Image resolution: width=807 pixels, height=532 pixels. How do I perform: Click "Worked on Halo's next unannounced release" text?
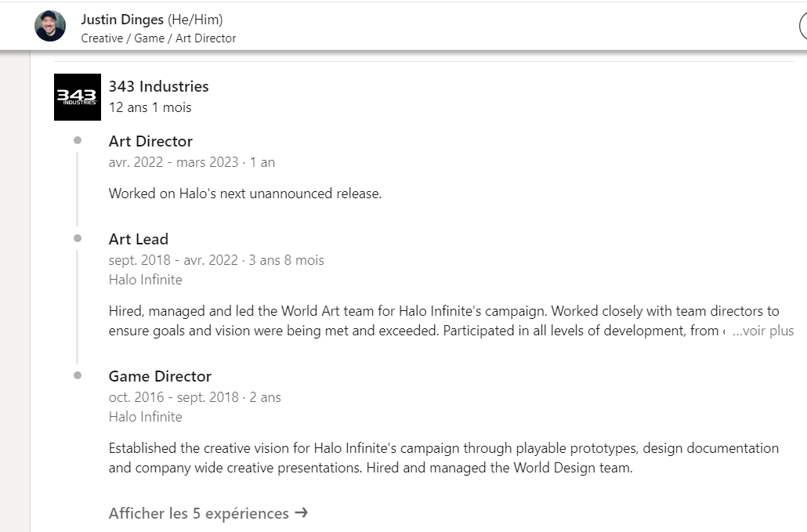tap(244, 194)
